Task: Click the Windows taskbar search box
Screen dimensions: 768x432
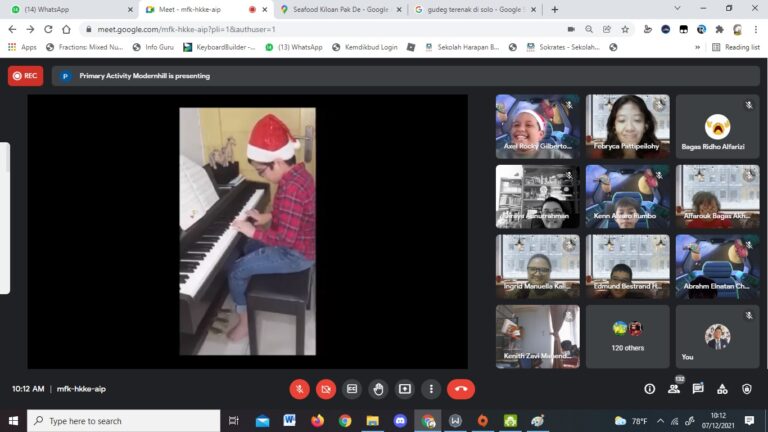Action: click(x=123, y=421)
